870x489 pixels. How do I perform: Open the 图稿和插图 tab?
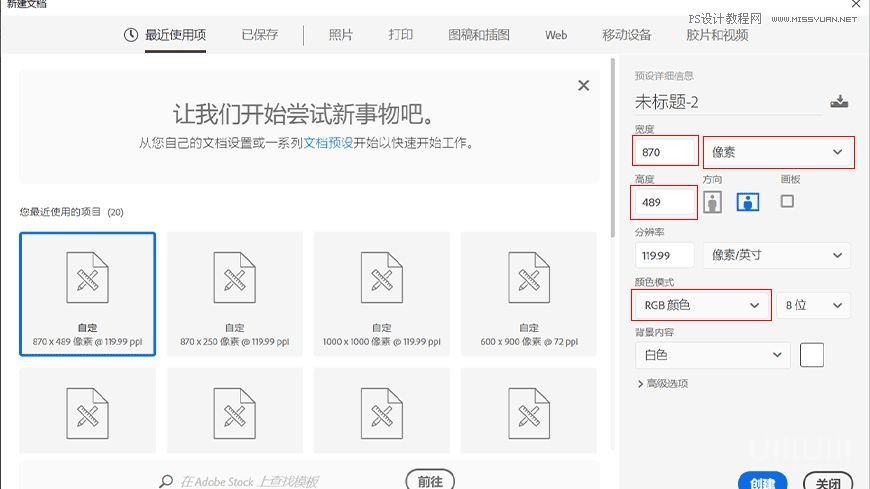pyautogui.click(x=479, y=35)
